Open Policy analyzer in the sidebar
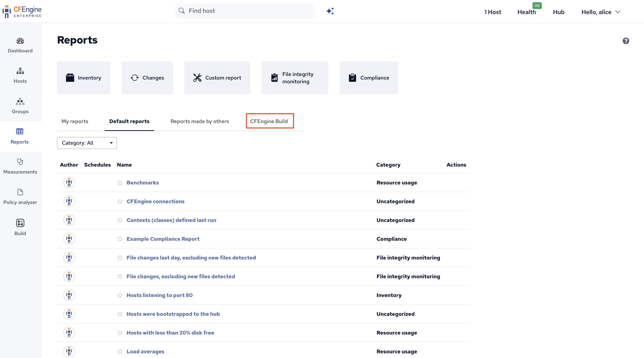 [20, 197]
